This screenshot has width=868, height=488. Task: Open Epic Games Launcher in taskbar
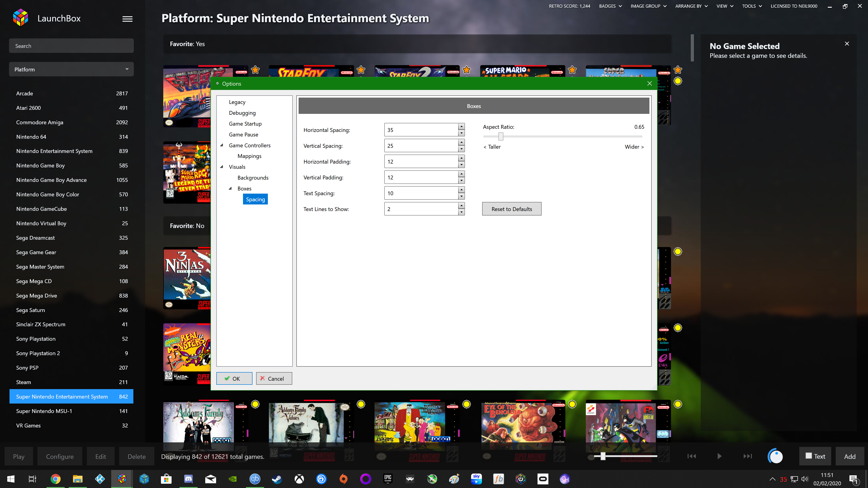point(388,479)
